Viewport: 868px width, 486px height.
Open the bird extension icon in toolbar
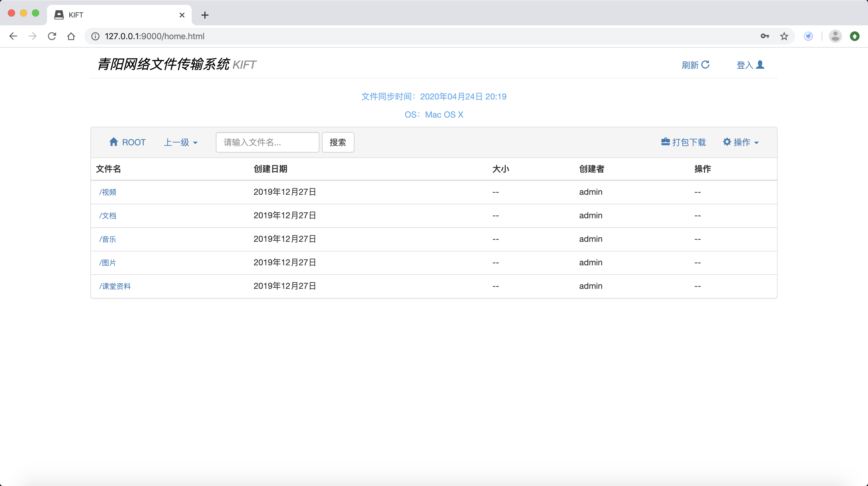[808, 36]
